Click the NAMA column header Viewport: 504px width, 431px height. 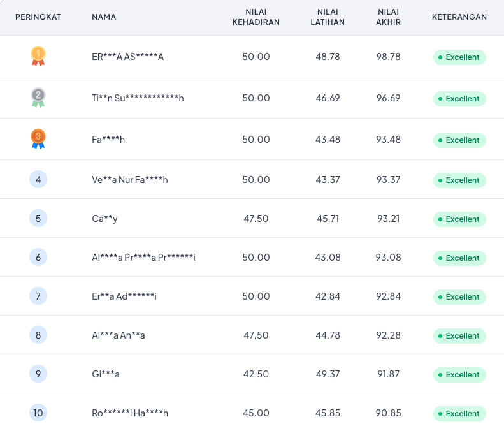pos(104,17)
